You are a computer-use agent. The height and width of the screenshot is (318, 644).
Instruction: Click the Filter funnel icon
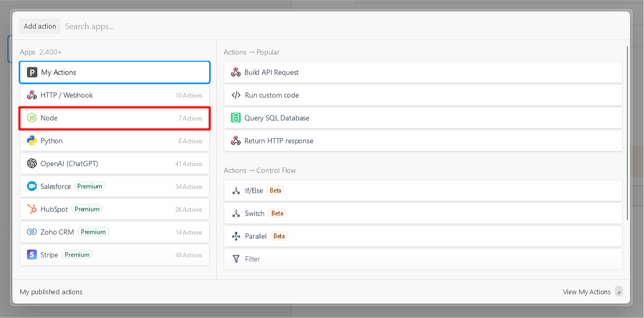point(236,259)
